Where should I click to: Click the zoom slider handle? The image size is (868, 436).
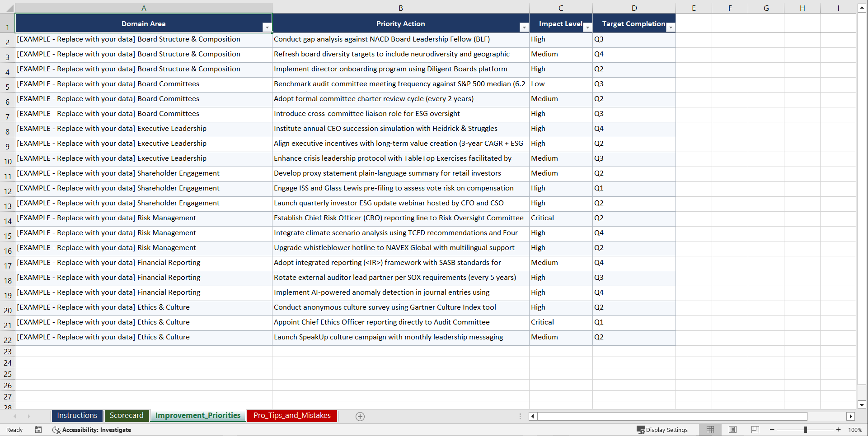(x=806, y=430)
